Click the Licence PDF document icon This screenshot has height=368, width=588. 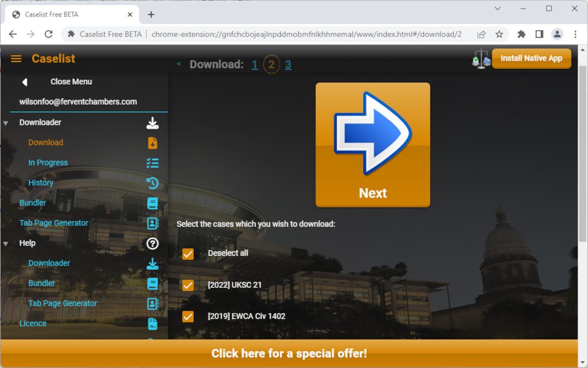click(153, 324)
